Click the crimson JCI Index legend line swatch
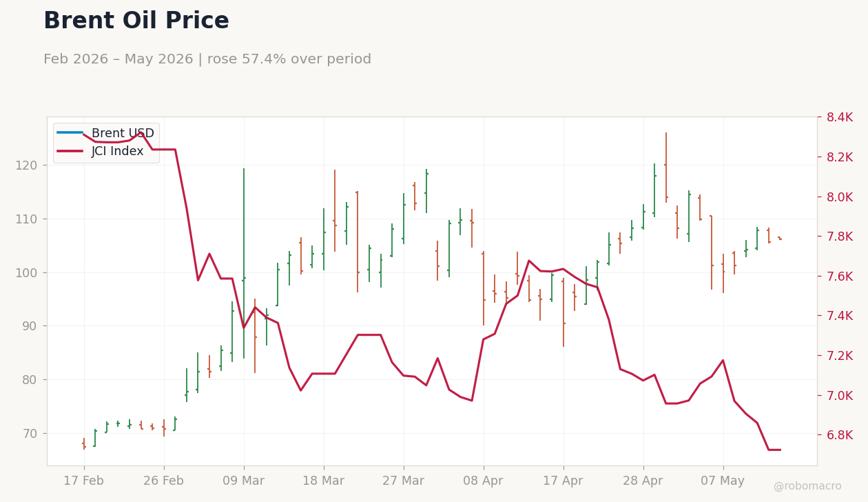Image resolution: width=868 pixels, height=502 pixels. point(70,151)
